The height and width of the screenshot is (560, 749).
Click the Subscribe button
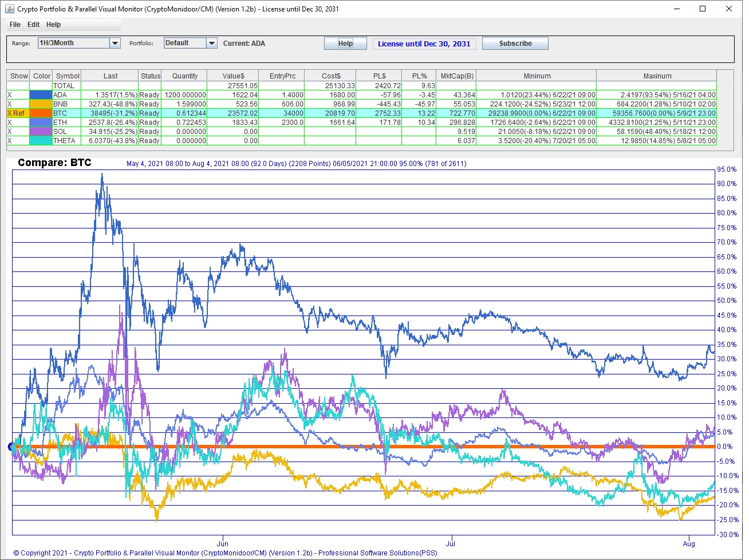[515, 44]
